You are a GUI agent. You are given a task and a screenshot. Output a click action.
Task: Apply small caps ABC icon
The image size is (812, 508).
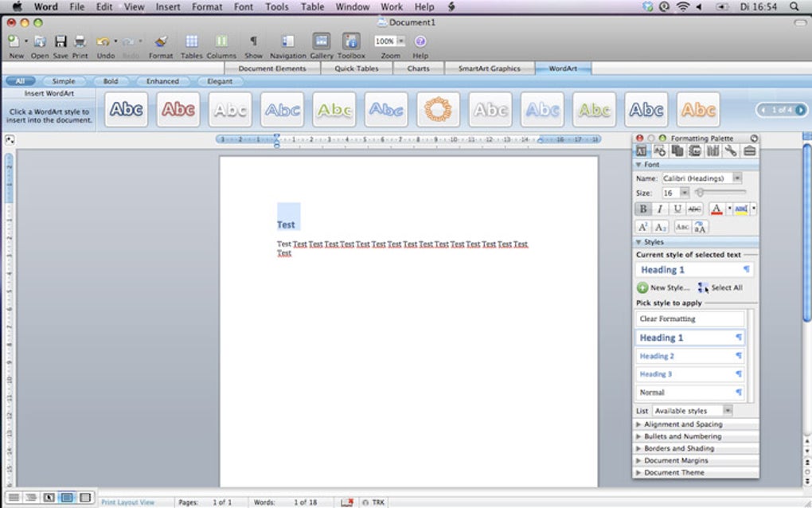682,228
